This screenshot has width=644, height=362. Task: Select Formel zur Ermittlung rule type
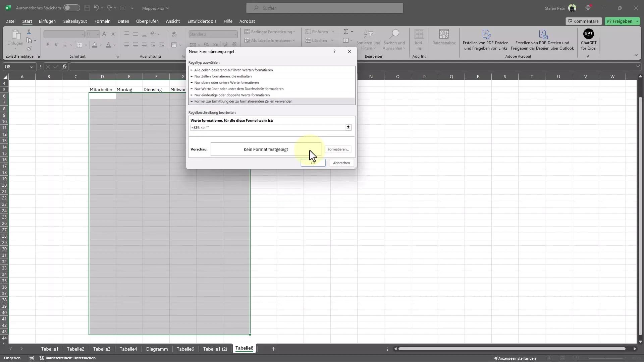(272, 101)
